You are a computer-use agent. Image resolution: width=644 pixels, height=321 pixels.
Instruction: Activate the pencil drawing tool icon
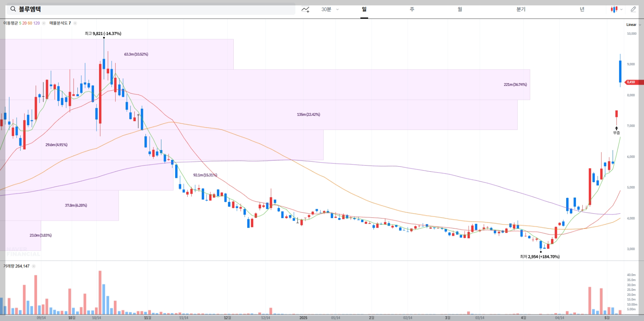(x=634, y=9)
